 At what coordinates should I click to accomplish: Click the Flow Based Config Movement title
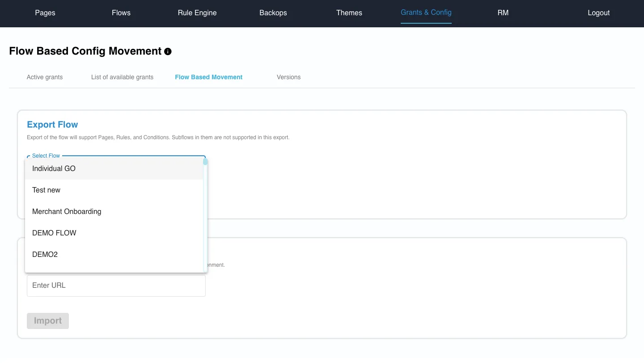(x=85, y=51)
